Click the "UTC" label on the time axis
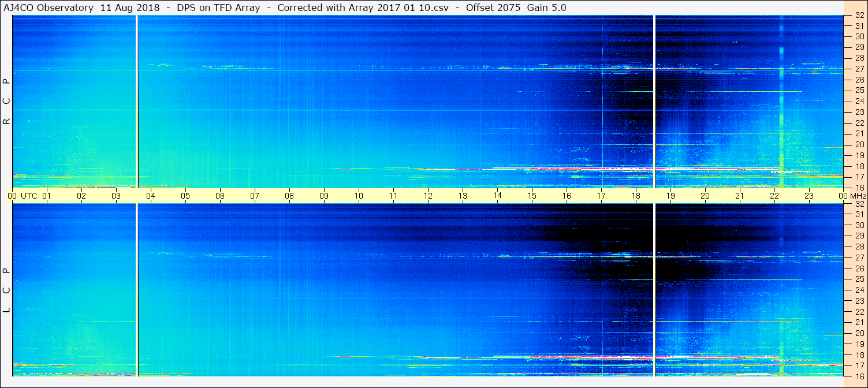Image resolution: width=868 pixels, height=388 pixels. coord(29,196)
